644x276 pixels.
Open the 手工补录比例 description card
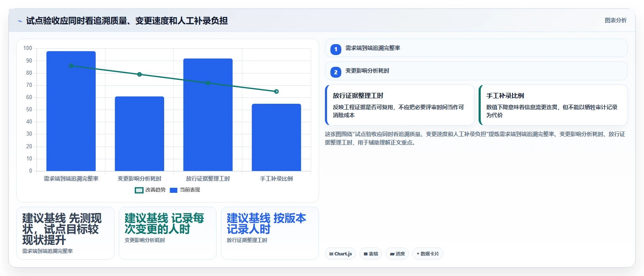click(553, 105)
